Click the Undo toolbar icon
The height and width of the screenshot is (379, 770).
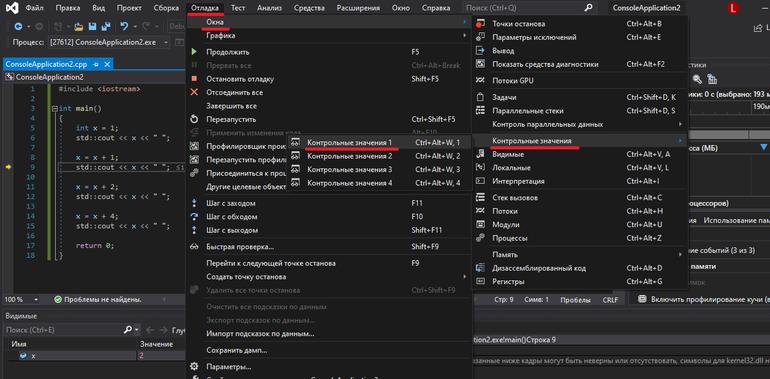[x=124, y=27]
